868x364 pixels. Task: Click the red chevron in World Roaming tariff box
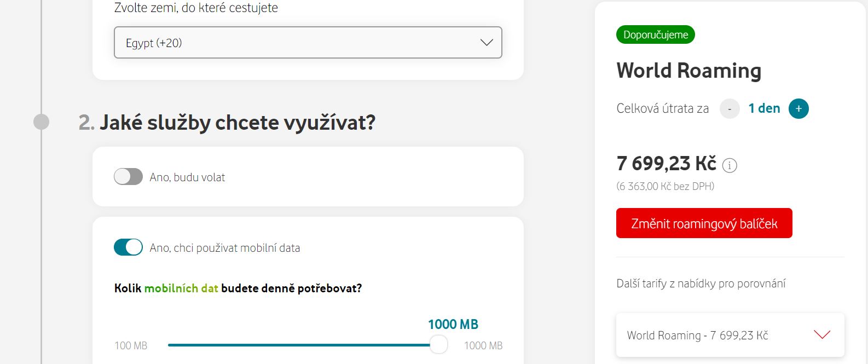(822, 334)
